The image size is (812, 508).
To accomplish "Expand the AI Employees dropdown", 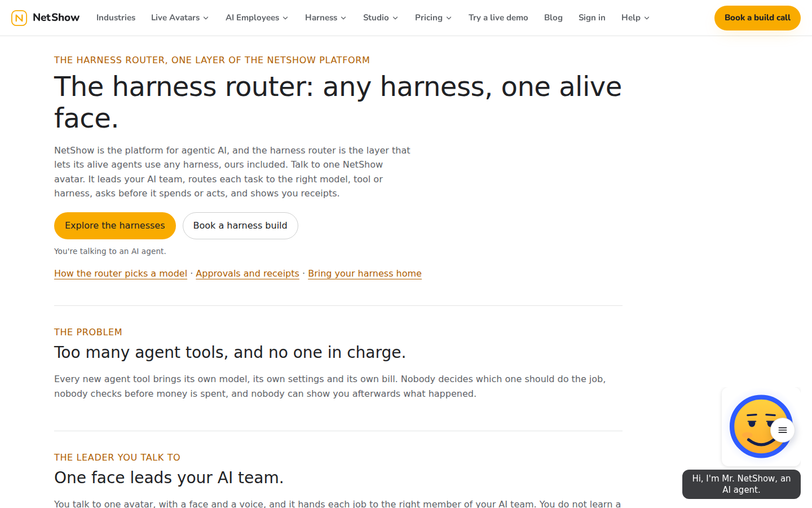I will coord(257,17).
